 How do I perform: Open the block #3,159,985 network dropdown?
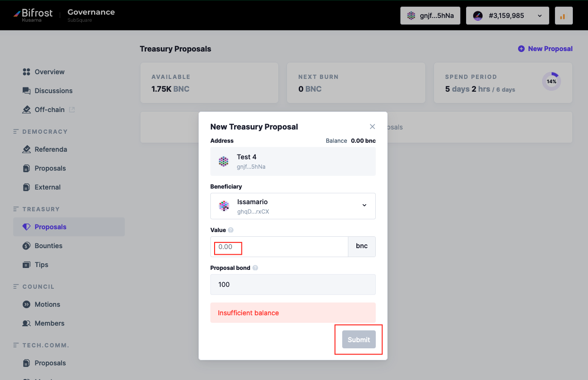tap(507, 16)
